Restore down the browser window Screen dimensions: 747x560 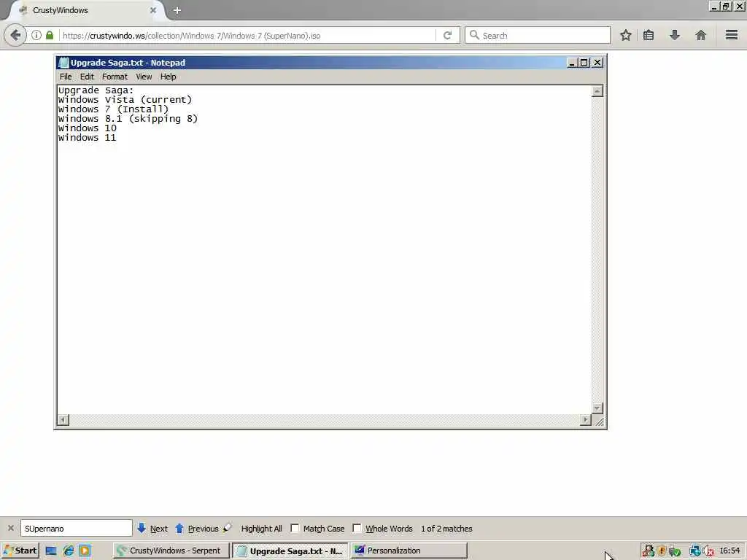(725, 7)
